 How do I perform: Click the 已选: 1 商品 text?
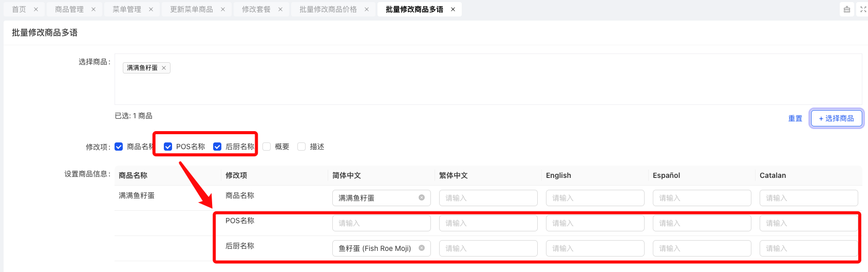click(134, 116)
